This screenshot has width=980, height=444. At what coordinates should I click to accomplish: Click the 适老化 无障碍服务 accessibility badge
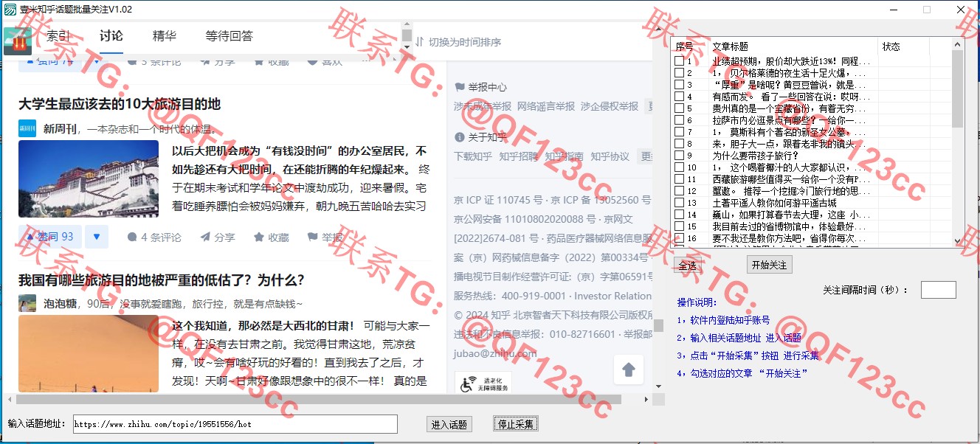click(483, 383)
